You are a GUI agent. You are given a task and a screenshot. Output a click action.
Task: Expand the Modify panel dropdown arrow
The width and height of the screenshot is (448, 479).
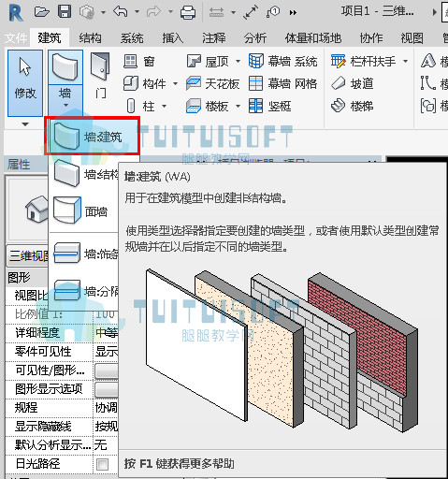(x=25, y=124)
